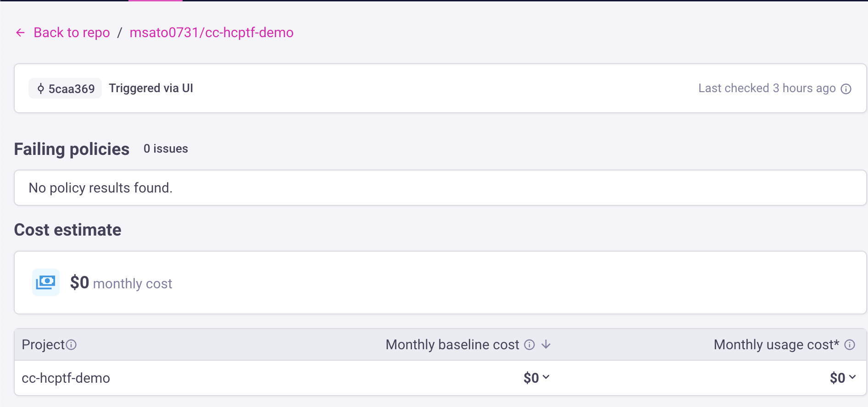Click the info icon next to Project
Screen dimensions: 868x407
tap(71, 345)
